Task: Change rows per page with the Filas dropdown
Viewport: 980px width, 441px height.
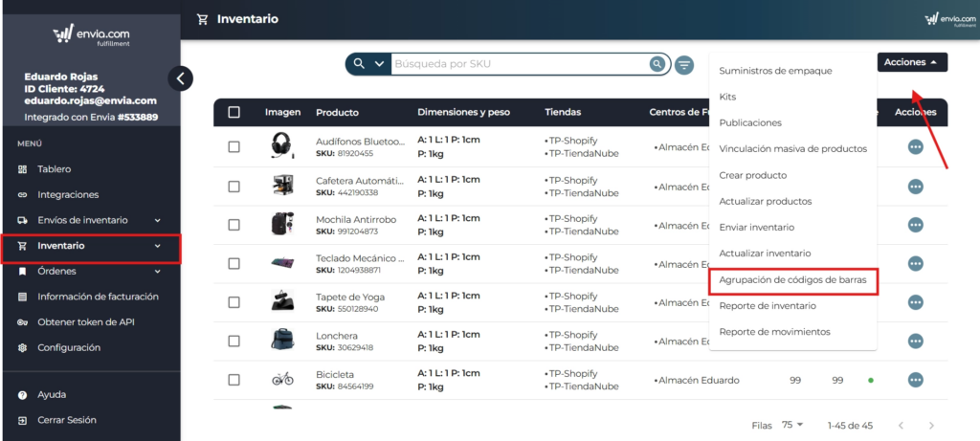Action: [792, 425]
